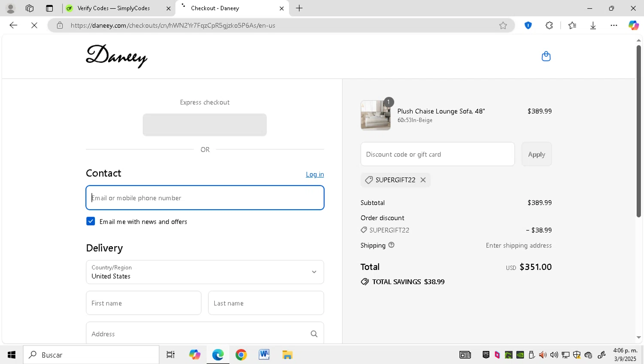Follow the Log in link
Screen dimensions: 644x364
click(x=315, y=174)
